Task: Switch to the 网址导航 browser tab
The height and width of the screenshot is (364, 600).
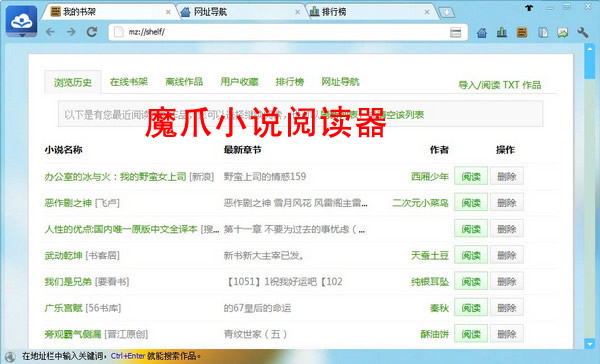Action: click(x=241, y=12)
